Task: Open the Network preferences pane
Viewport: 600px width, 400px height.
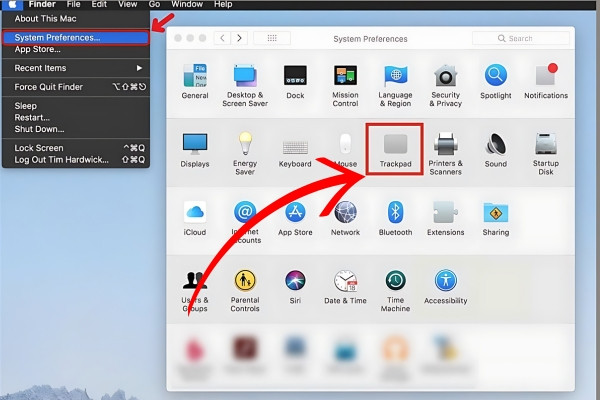Action: point(345,218)
